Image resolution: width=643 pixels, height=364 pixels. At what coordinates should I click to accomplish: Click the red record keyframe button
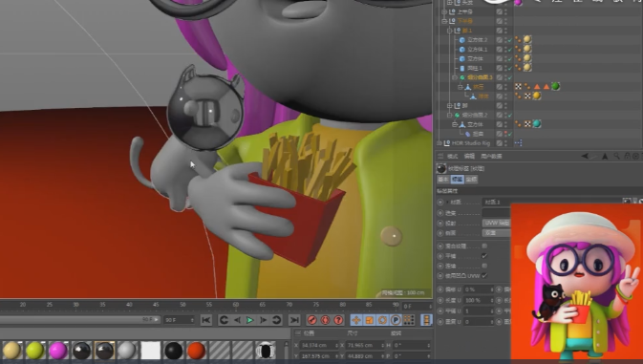click(x=311, y=320)
